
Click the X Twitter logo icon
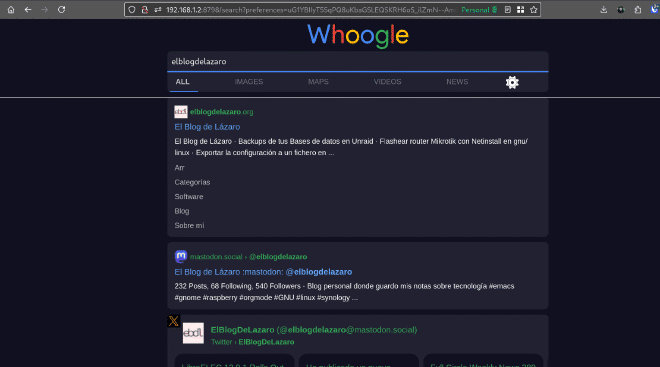[173, 321]
